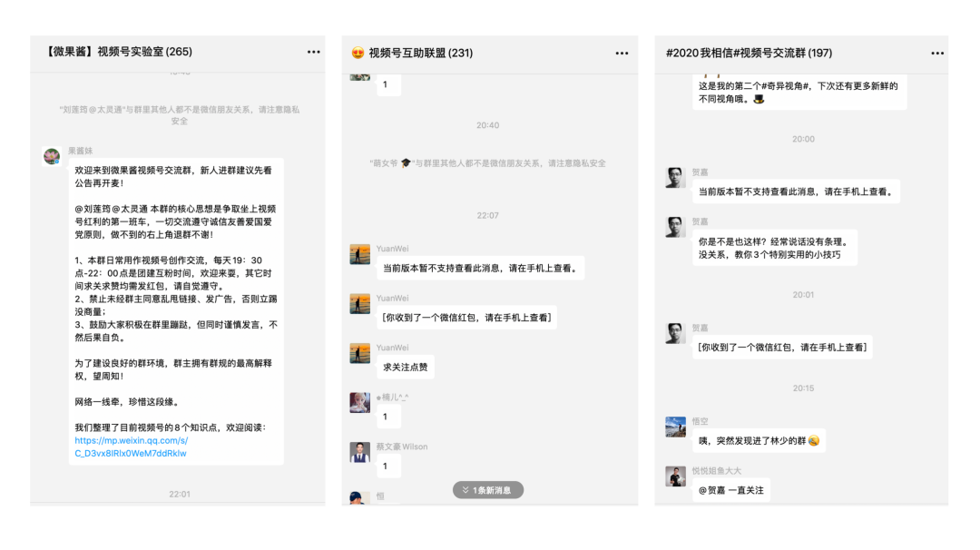The image size is (980, 550).
Task: Click 萌女爷 privacy notice in middle chat
Action: [487, 163]
